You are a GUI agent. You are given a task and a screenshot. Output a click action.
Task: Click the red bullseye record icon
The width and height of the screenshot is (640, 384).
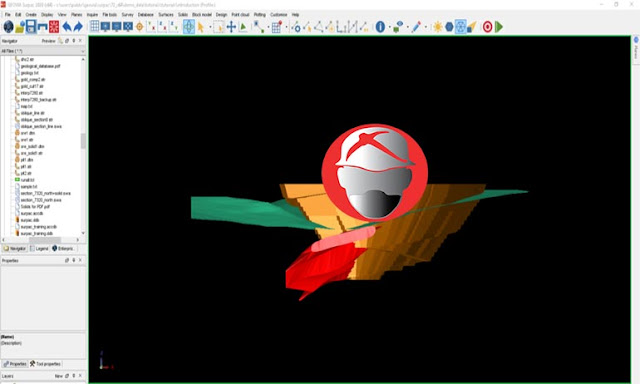point(487,27)
